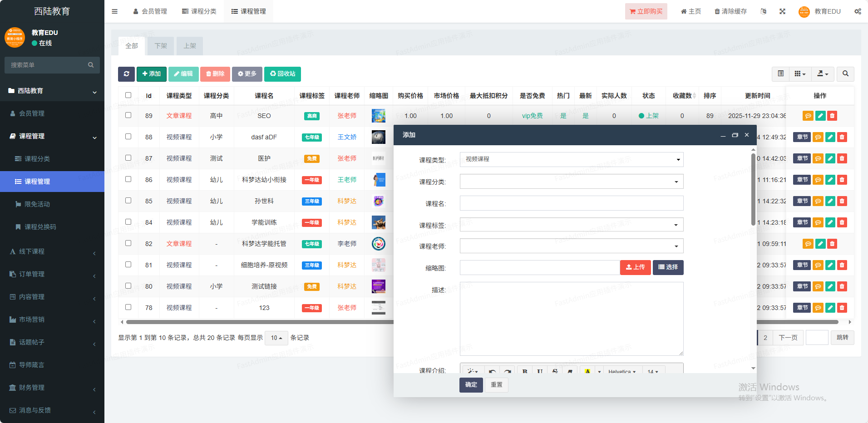Click into the 课程名 input field
868x423 pixels.
click(571, 203)
